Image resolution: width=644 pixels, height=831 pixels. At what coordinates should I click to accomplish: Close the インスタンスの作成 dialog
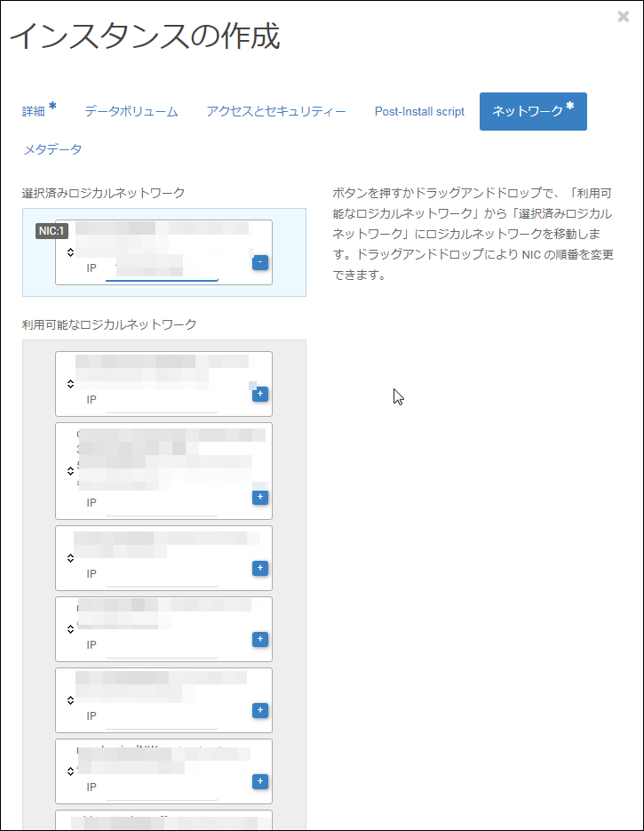click(x=624, y=17)
